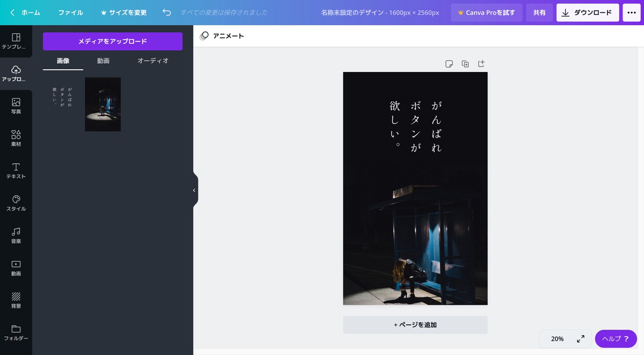
Task: Open the more options (...) menu
Action: tap(632, 12)
